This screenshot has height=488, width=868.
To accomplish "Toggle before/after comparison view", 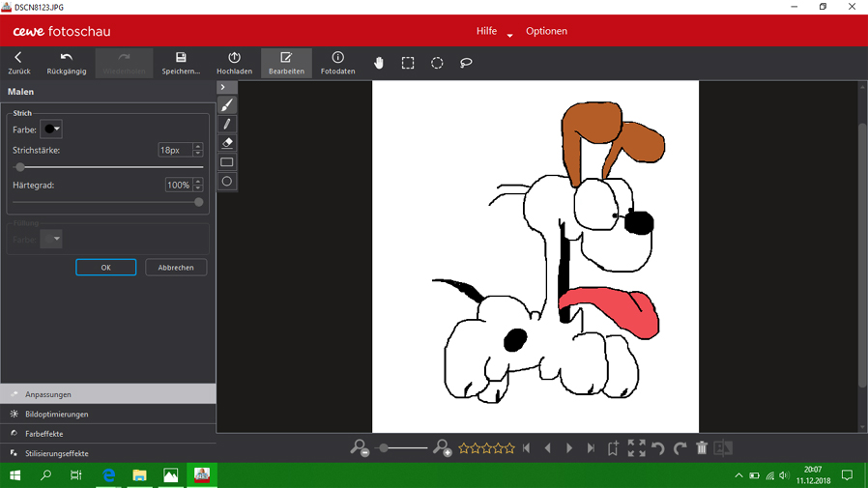I will coord(723,448).
